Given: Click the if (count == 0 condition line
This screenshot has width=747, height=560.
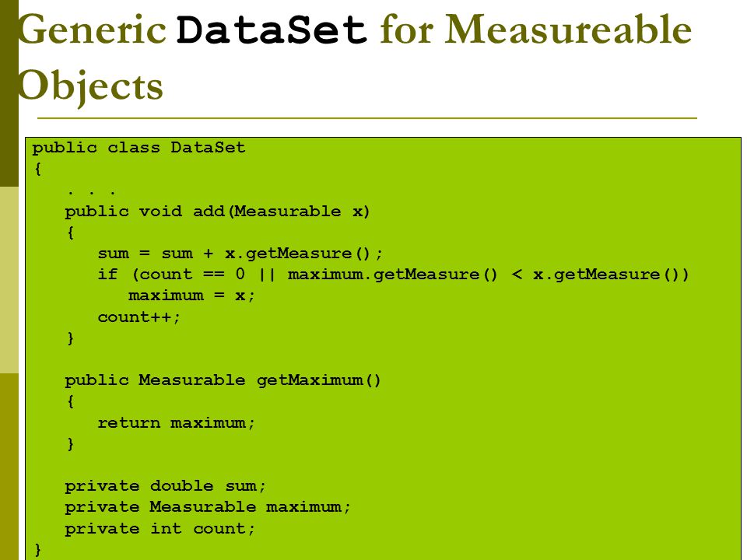Looking at the screenshot, I should (394, 275).
